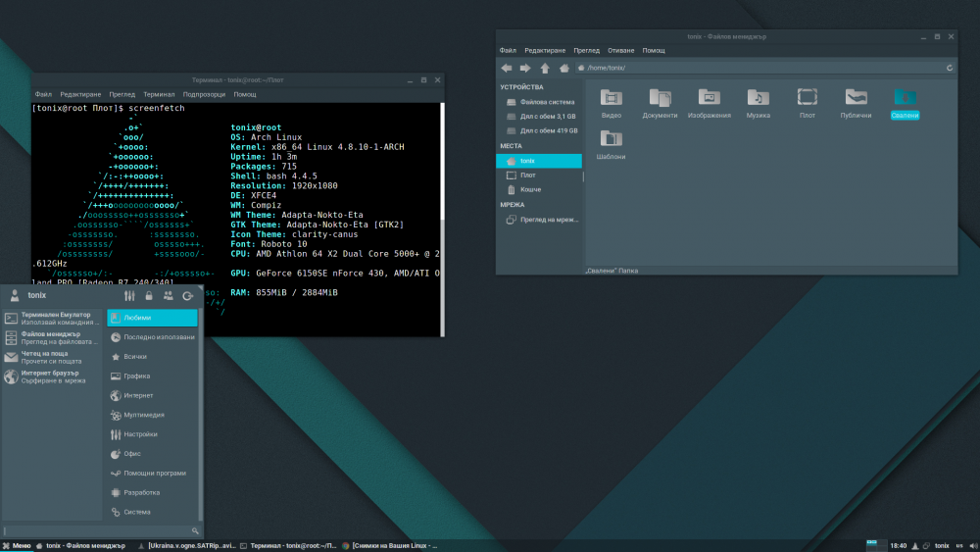This screenshot has height=552, width=980.
Task: Switch to Снимки на Вашия Linux taskbar entry
Action: click(x=389, y=546)
